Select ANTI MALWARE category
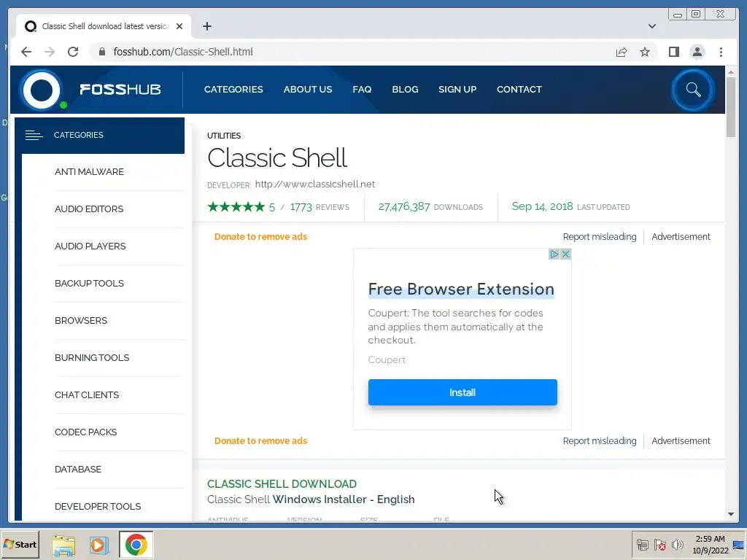 click(x=89, y=172)
